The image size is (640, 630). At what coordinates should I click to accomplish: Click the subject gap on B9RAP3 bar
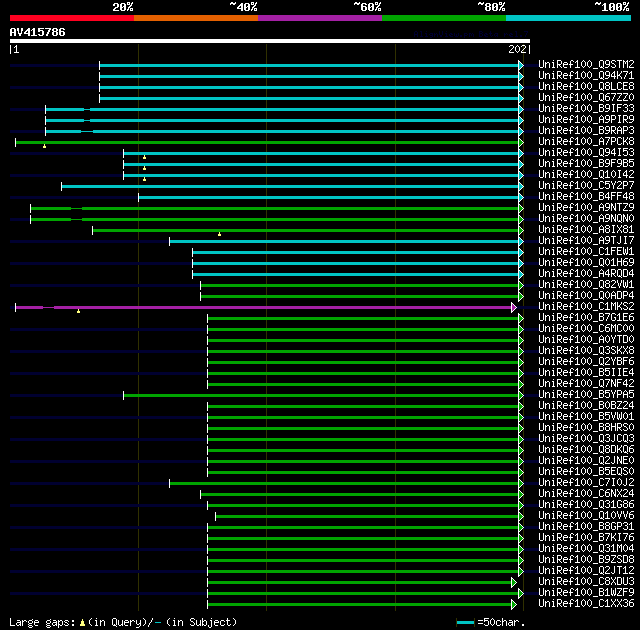87,131
